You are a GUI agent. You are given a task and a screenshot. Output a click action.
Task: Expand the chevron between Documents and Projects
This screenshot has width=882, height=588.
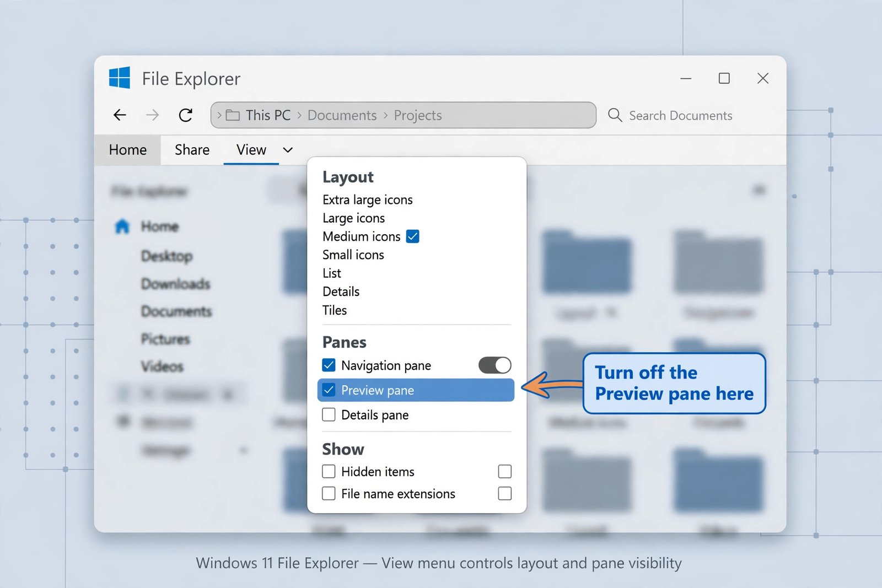385,115
